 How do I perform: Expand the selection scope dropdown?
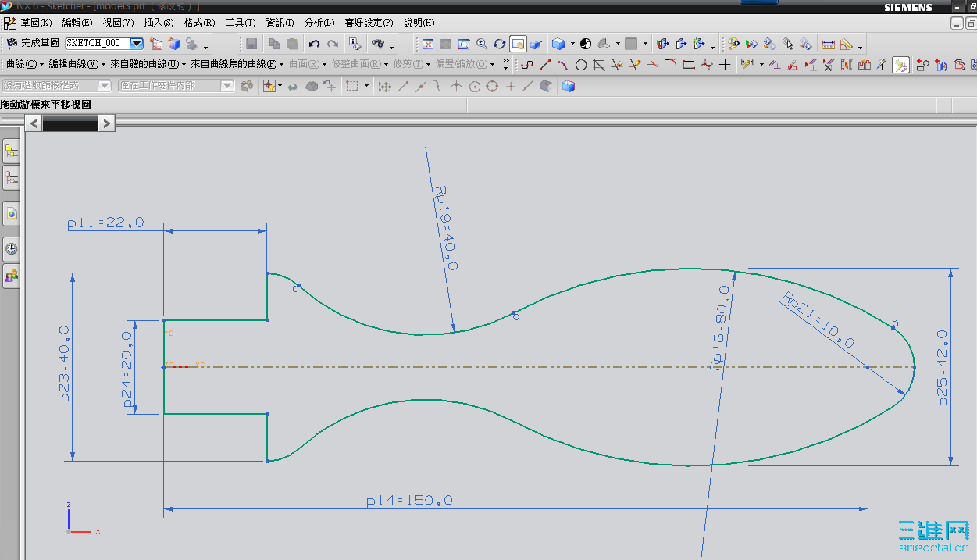(227, 86)
